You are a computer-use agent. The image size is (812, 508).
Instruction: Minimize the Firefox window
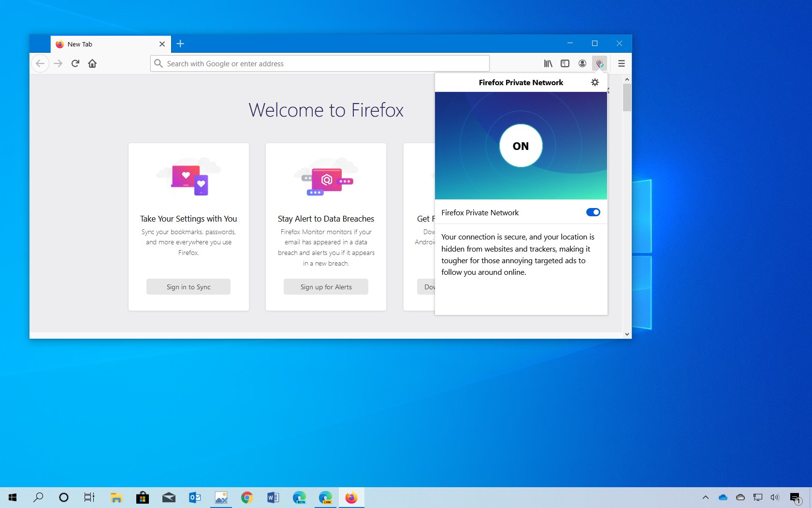coord(570,44)
